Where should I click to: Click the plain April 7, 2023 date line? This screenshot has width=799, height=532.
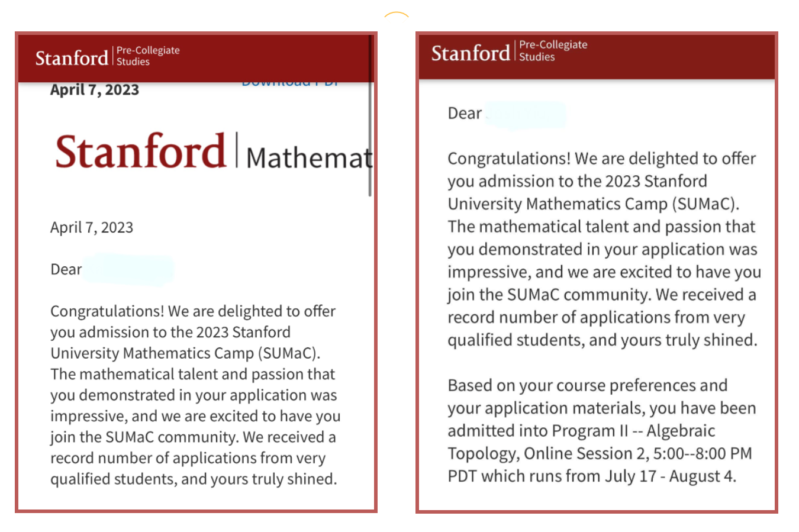pos(92,228)
